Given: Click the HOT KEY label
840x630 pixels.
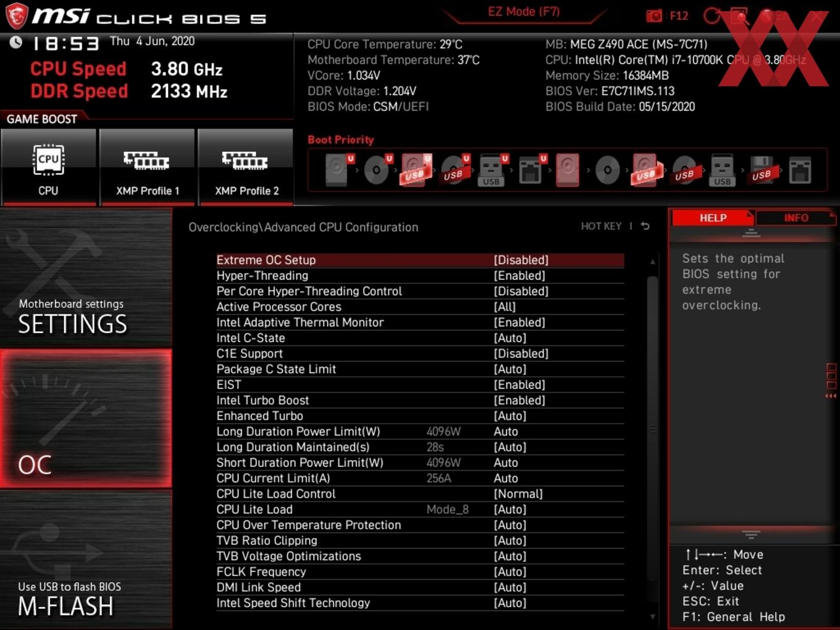Looking at the screenshot, I should coord(601,226).
